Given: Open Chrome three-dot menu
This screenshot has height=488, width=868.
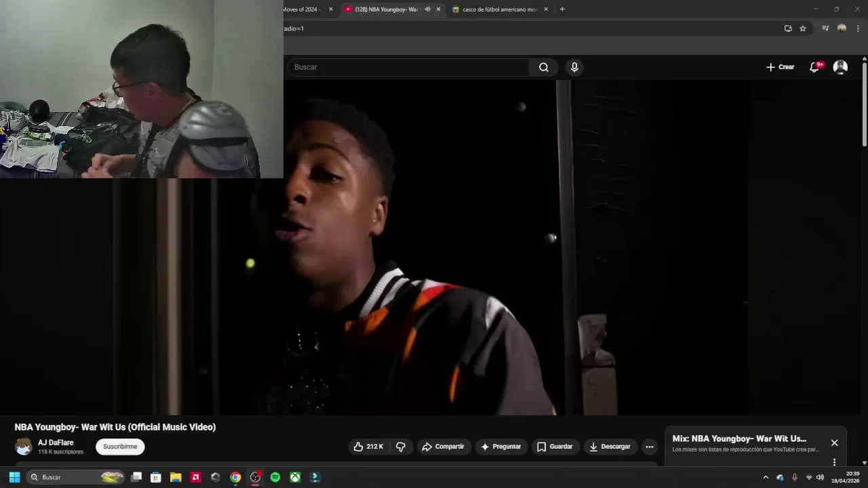Looking at the screenshot, I should coord(858,28).
